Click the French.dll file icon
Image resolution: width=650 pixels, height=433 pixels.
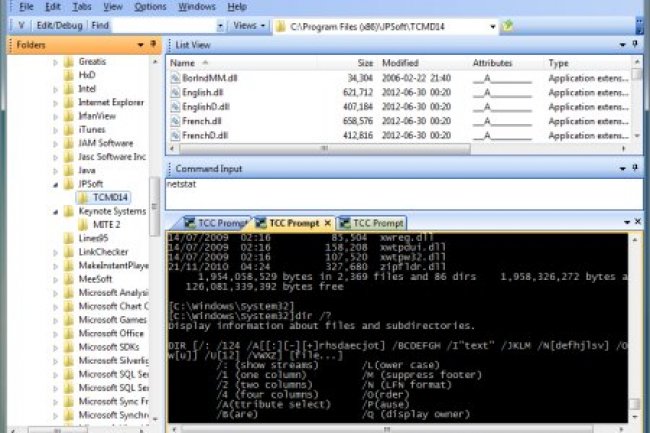[x=175, y=121]
